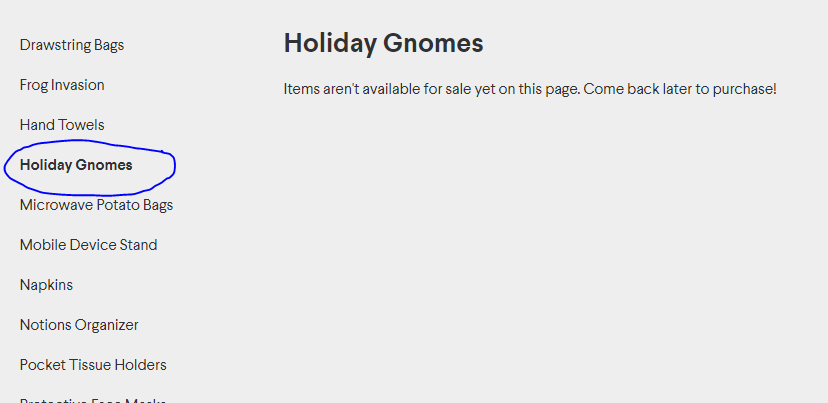828x403 pixels.
Task: Choose the link between Microwave Bags and Napkins
Action: (x=88, y=245)
